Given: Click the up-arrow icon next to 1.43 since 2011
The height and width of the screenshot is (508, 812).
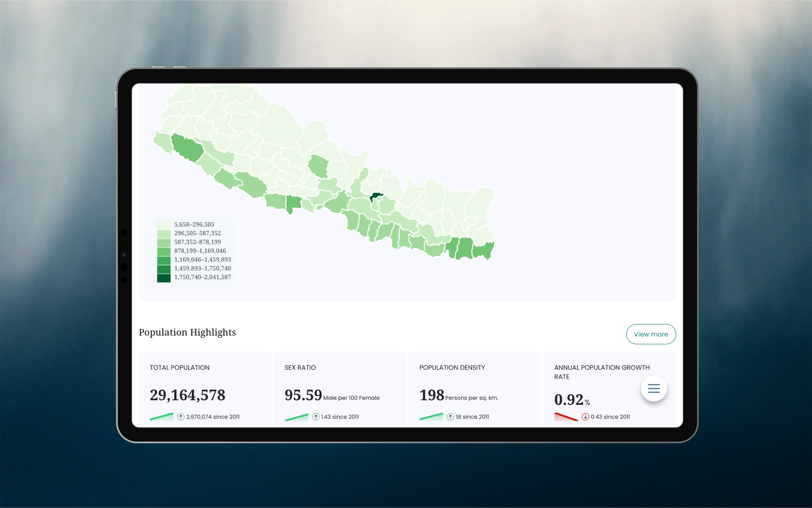Looking at the screenshot, I should 315,417.
